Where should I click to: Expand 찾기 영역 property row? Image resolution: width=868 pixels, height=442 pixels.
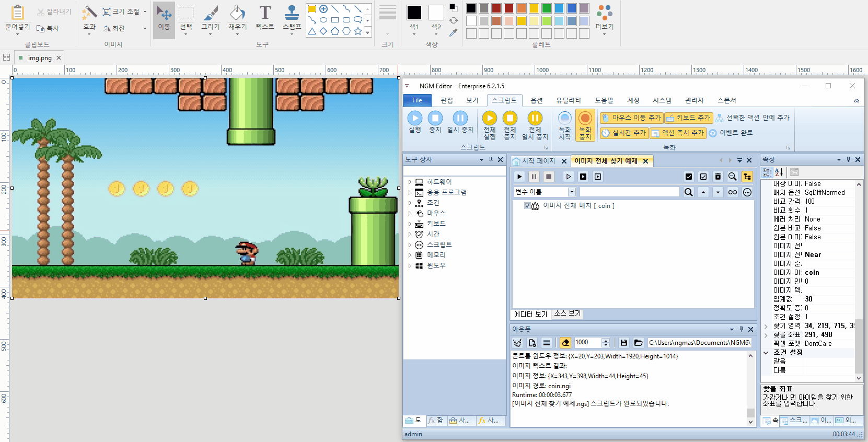[766, 326]
